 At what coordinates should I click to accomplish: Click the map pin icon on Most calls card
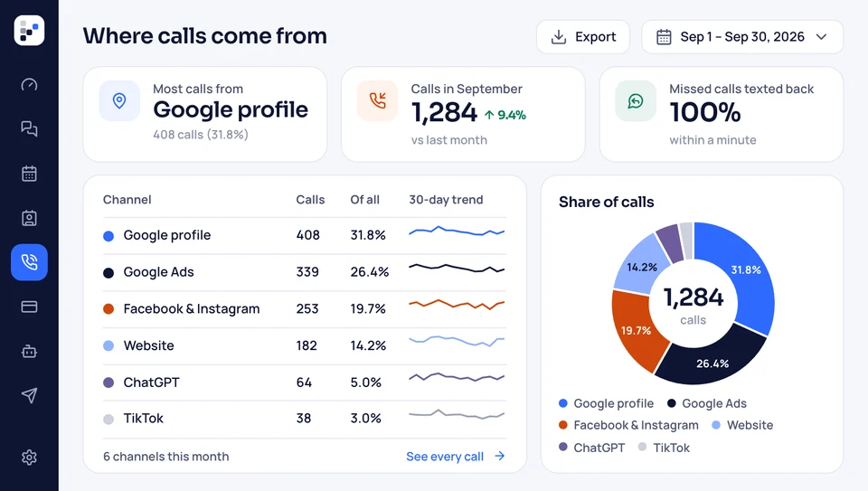(119, 100)
